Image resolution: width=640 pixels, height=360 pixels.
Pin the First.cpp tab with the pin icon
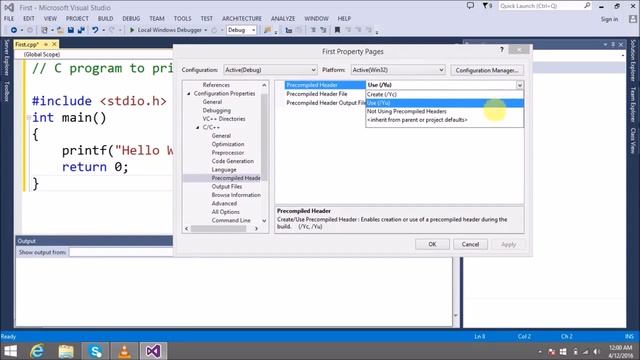pos(46,44)
